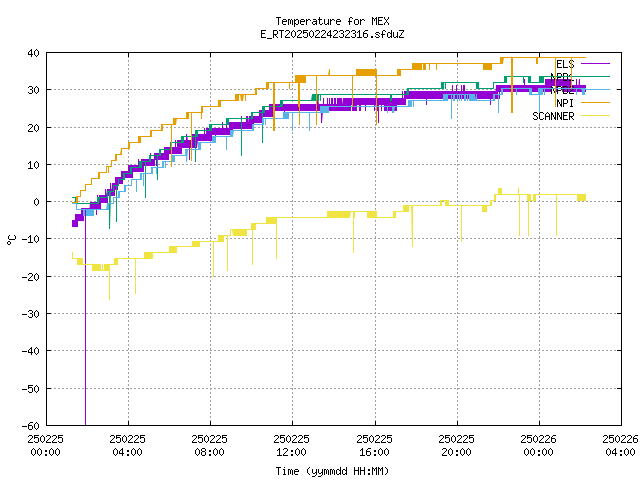The image size is (640, 480).
Task: Click the x-axis time label '08:00'
Action: [x=209, y=452]
